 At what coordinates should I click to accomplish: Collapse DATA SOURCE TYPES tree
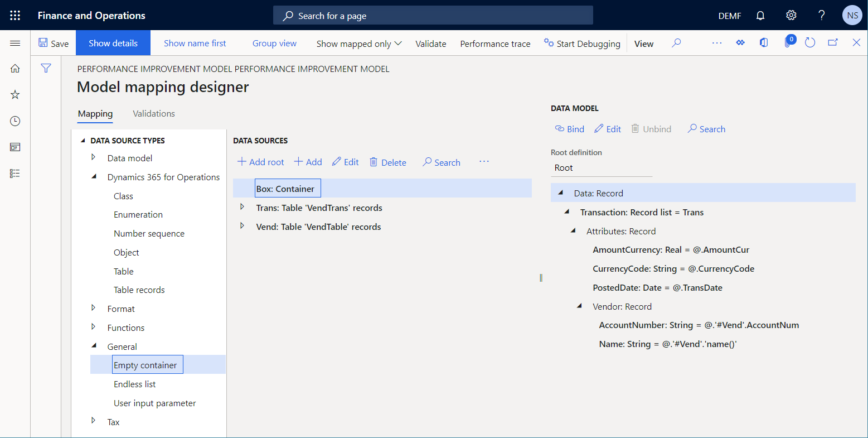pyautogui.click(x=83, y=141)
